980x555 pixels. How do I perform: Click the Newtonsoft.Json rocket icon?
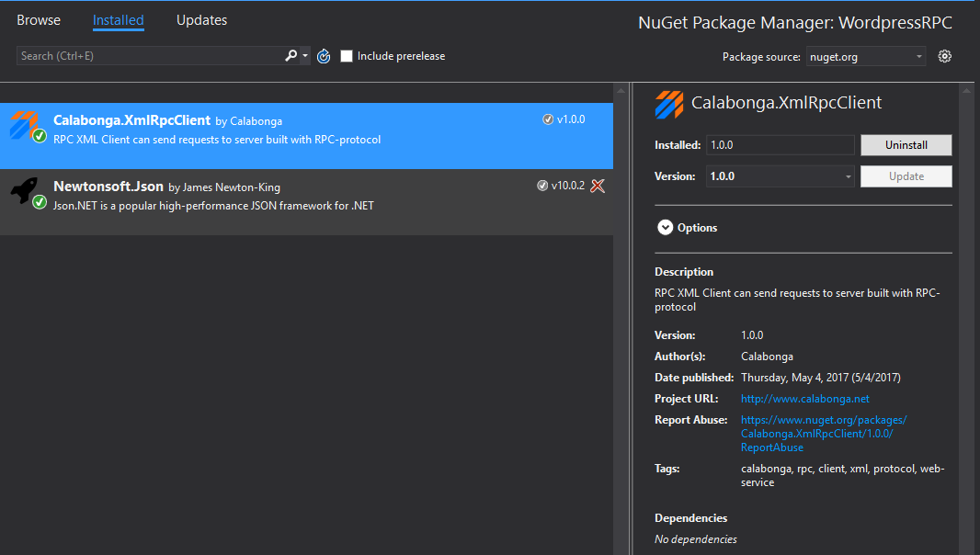tap(25, 190)
